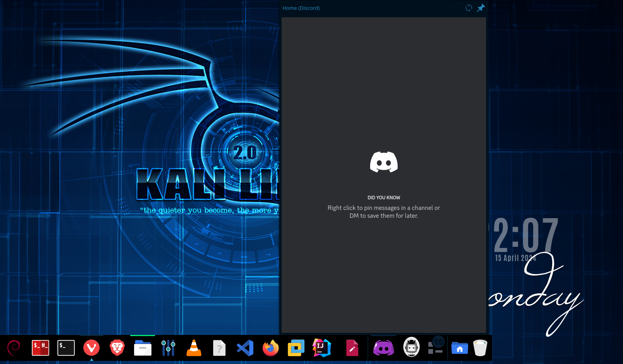Open the Trash bin in the dock
Viewport: 623px width, 364px height.
pos(480,348)
